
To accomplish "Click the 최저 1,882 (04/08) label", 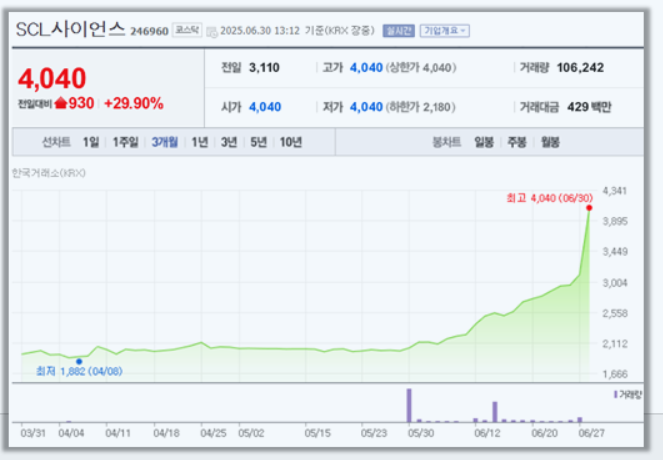I will pyautogui.click(x=79, y=371).
